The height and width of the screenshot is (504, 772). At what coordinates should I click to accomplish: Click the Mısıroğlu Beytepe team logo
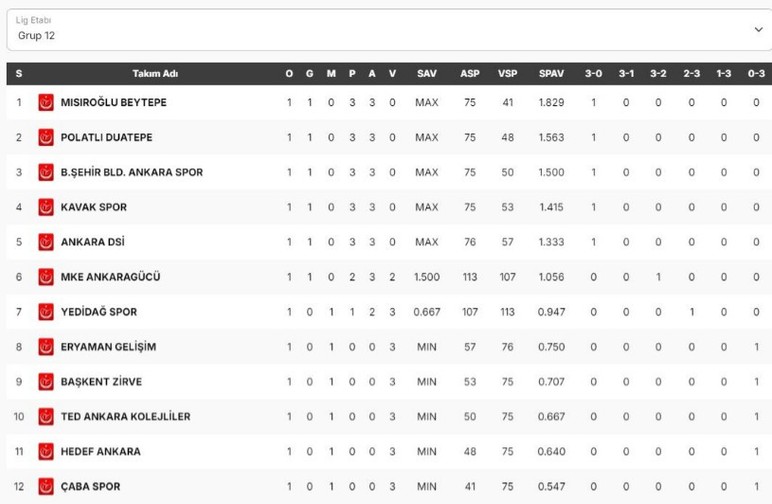point(46,102)
